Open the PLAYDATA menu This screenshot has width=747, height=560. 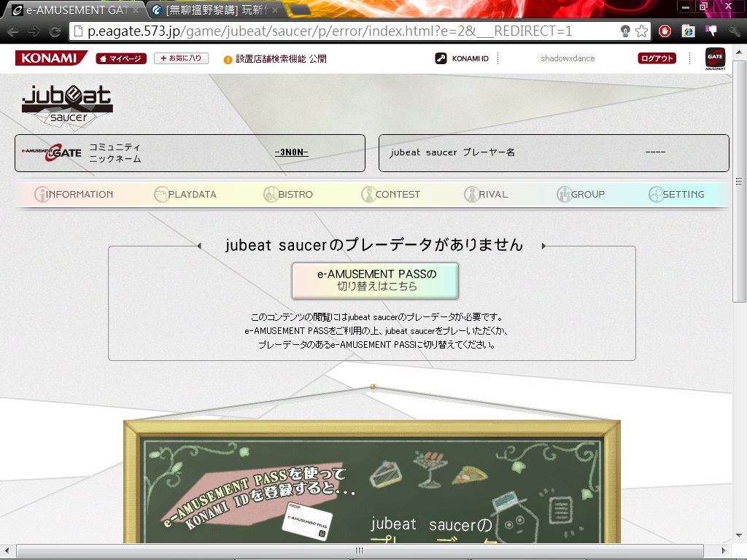(x=185, y=195)
